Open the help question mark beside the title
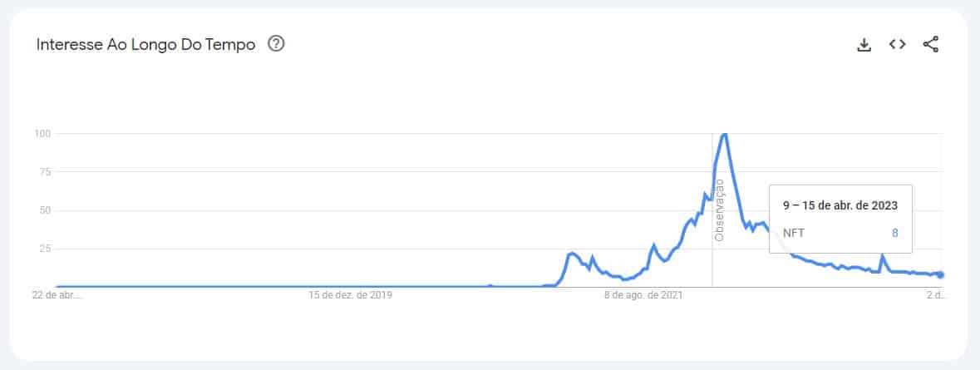Image resolution: width=980 pixels, height=370 pixels. coord(276,44)
